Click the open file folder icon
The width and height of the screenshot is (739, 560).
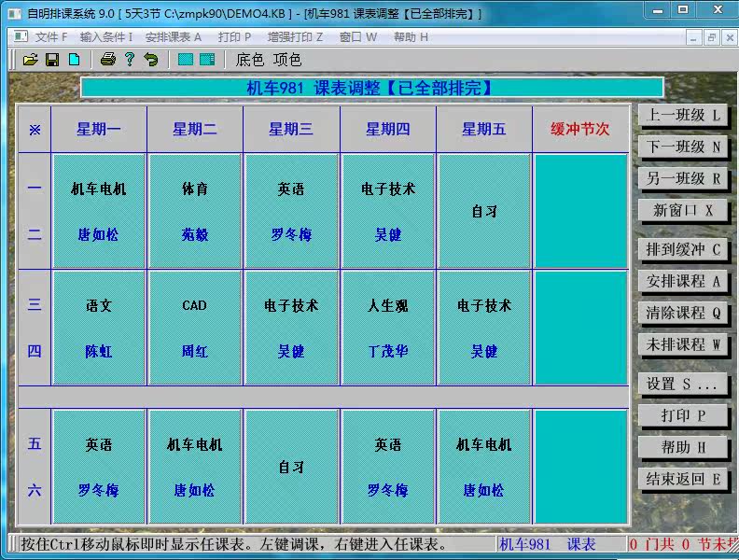coord(30,60)
